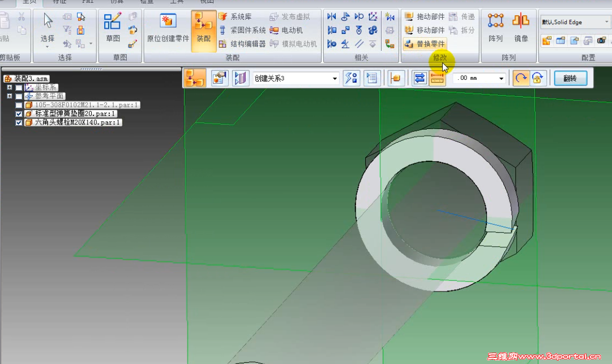
Task: Click the camera snapshot icon in 配置
Action: click(601, 40)
